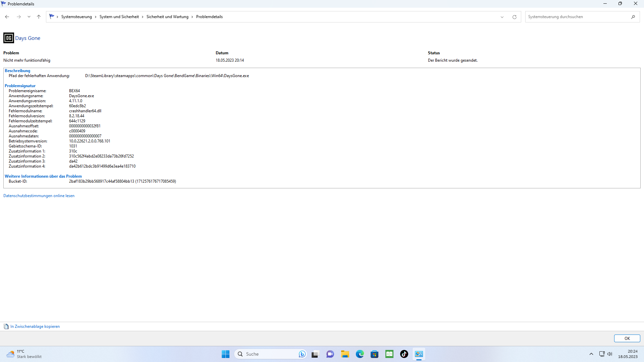This screenshot has width=644, height=362.
Task: Select Anwendungsversion 4.11.1.0
Action: (x=75, y=101)
